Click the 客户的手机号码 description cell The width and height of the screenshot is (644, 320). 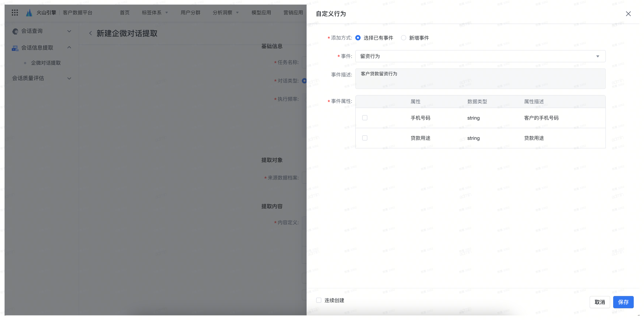point(541,118)
